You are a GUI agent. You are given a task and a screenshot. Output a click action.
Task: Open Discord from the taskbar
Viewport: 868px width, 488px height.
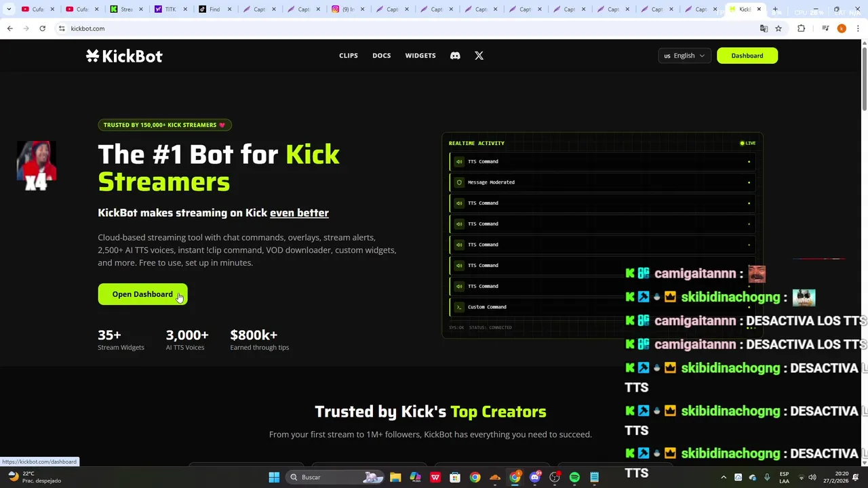click(535, 477)
